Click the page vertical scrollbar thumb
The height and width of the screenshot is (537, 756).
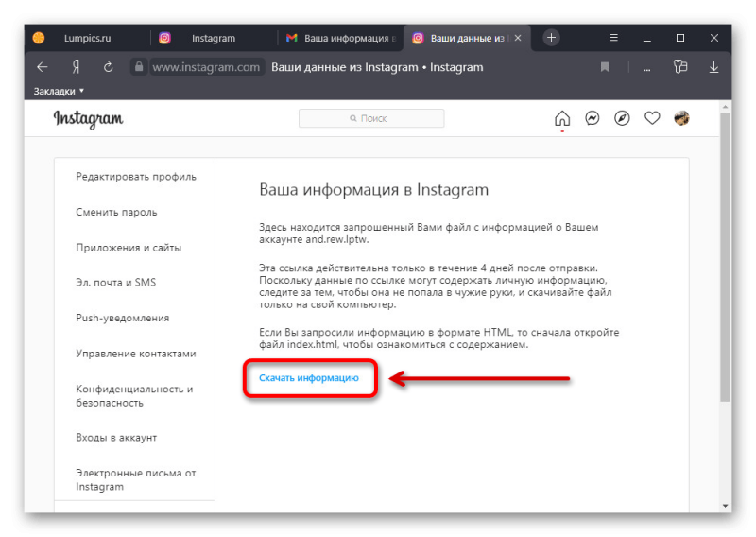pos(725,256)
